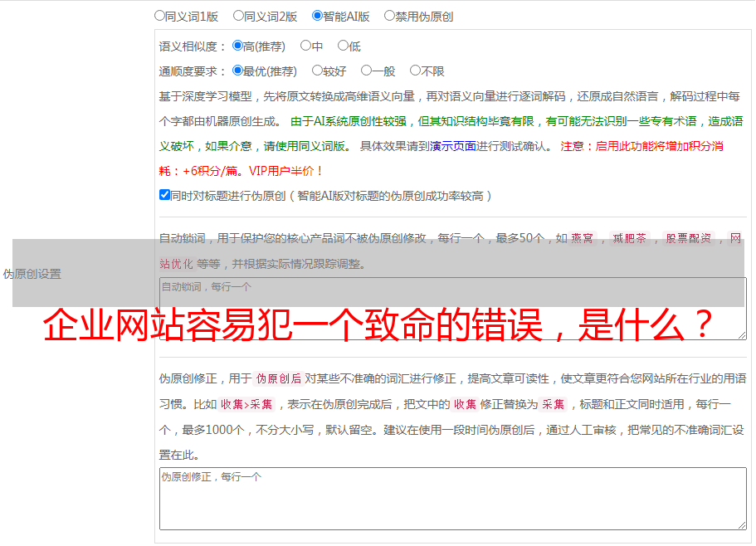Click the 收集>采集 example tag
Image resolution: width=756 pixels, height=546 pixels.
(x=246, y=404)
